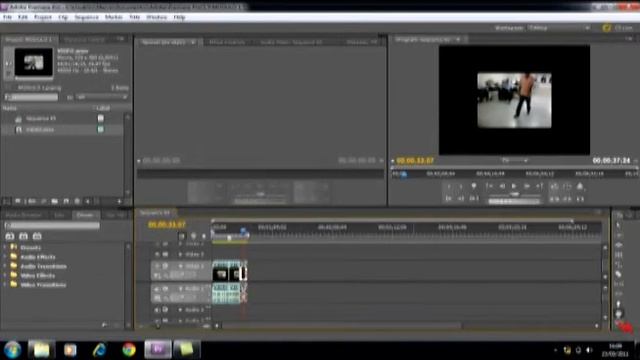Toggle sync lock on Audio 1 track

(x=165, y=289)
